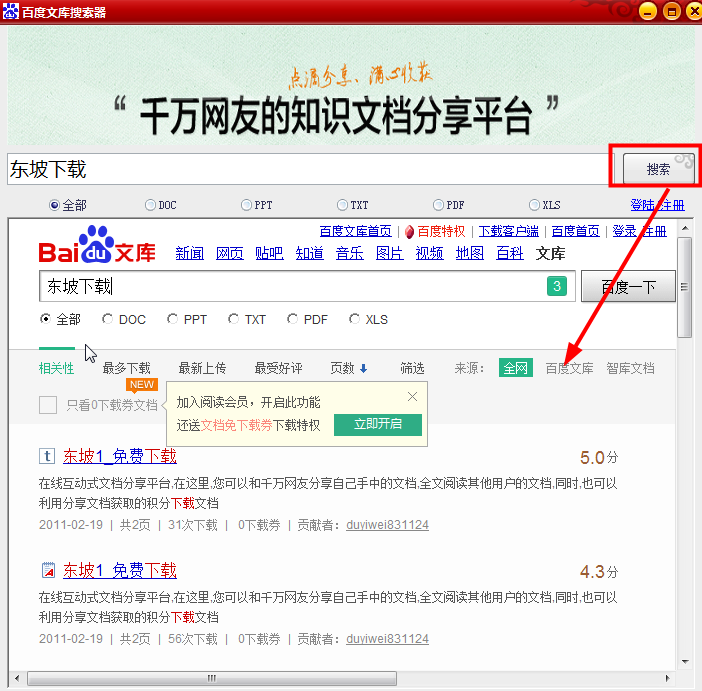Select the 全部 radio in Baidu Wenku page
The height and width of the screenshot is (691, 702).
45,319
